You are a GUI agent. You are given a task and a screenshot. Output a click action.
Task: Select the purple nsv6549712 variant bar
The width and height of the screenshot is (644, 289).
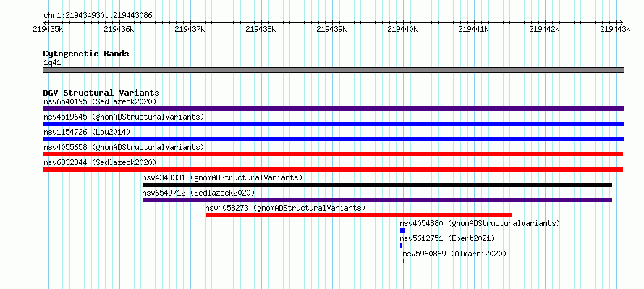pos(377,200)
